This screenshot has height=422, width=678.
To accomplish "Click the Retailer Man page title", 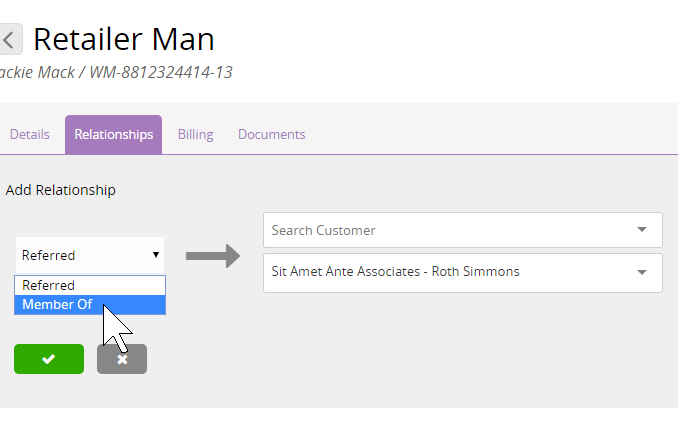I will (x=124, y=39).
